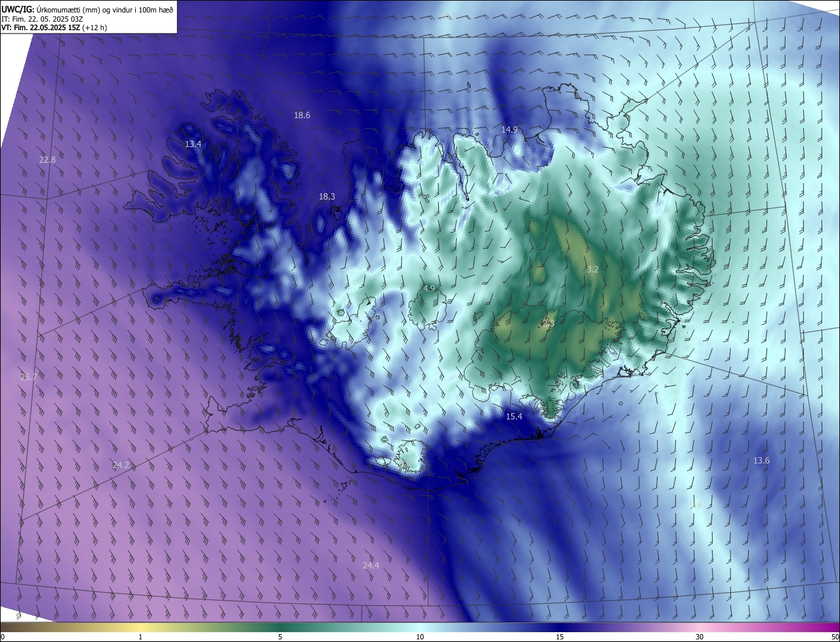Click the color scale tick label 1
Viewport: 840px width, 642px height.
(x=140, y=637)
